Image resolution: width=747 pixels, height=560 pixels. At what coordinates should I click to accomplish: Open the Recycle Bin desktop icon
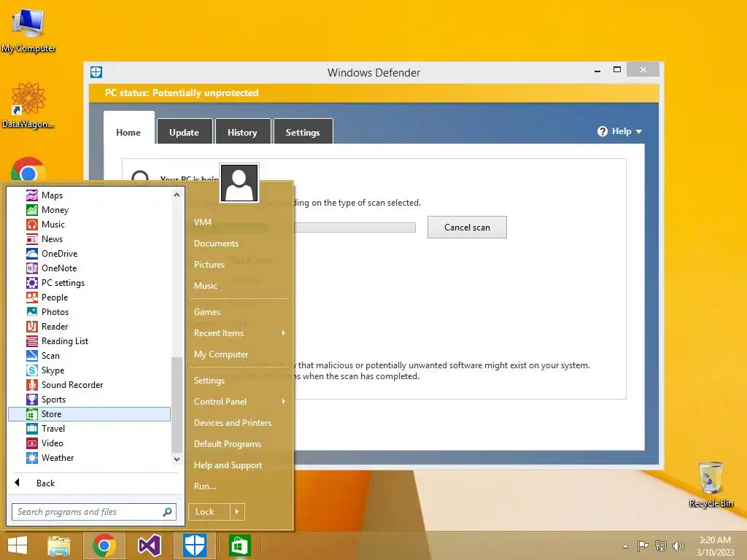(x=711, y=484)
